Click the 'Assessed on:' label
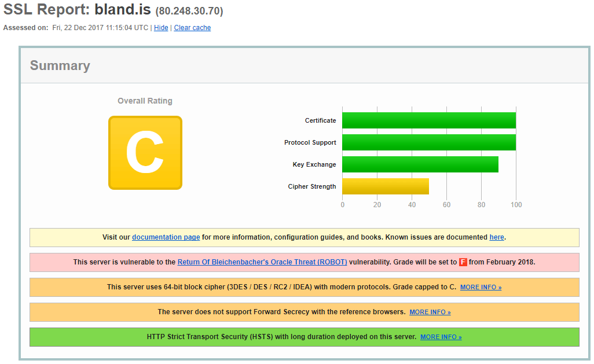The width and height of the screenshot is (594, 364). pyautogui.click(x=25, y=28)
